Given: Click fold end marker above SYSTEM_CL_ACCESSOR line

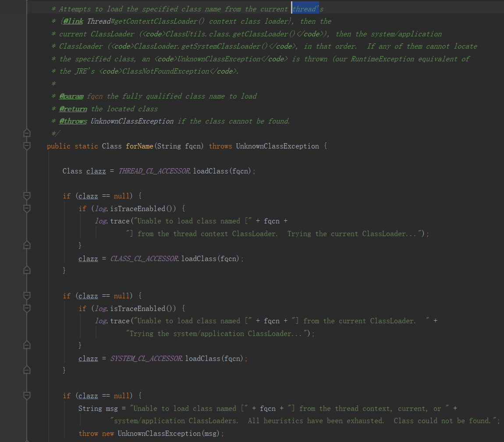Looking at the screenshot, I should coord(27,346).
